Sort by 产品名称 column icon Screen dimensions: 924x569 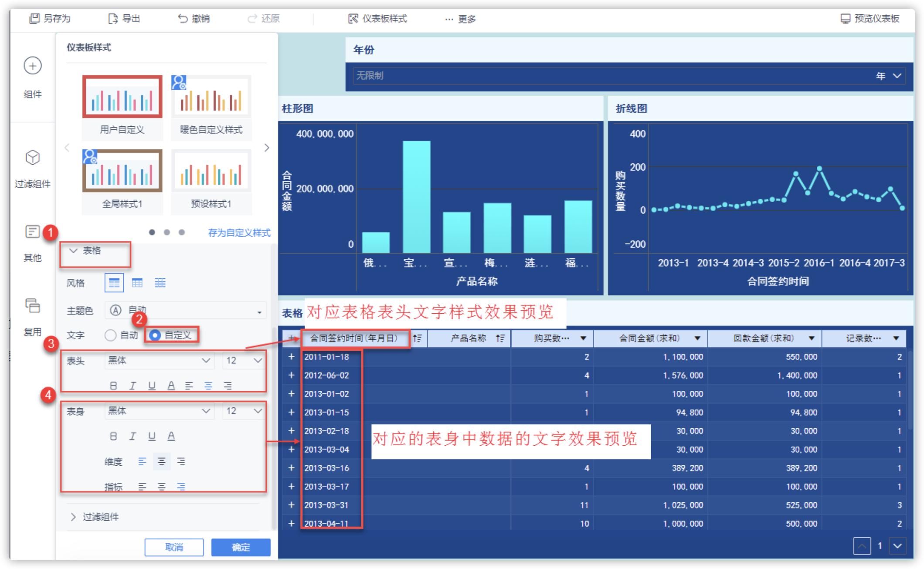pyautogui.click(x=500, y=339)
